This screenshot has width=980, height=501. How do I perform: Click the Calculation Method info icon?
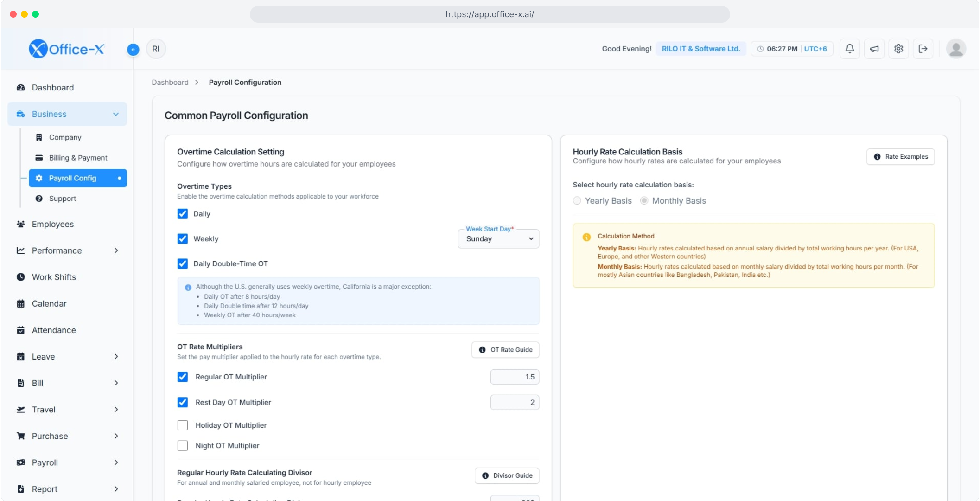point(586,237)
